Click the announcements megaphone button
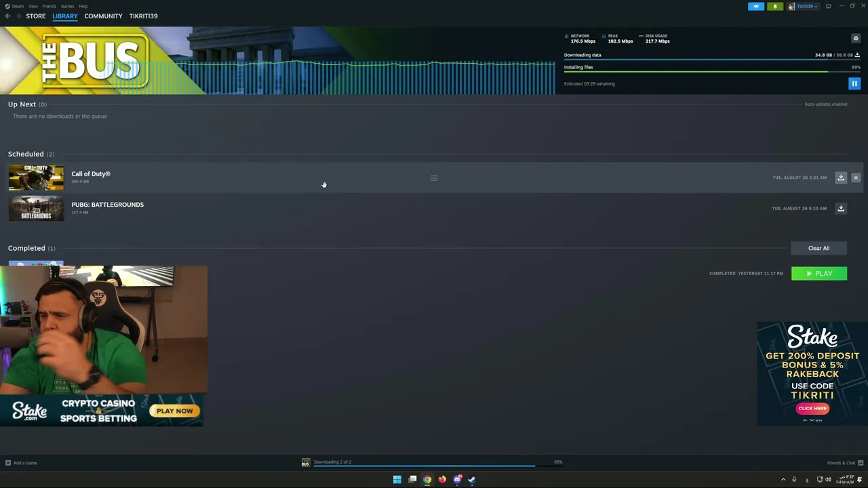This screenshot has height=488, width=868. click(756, 6)
